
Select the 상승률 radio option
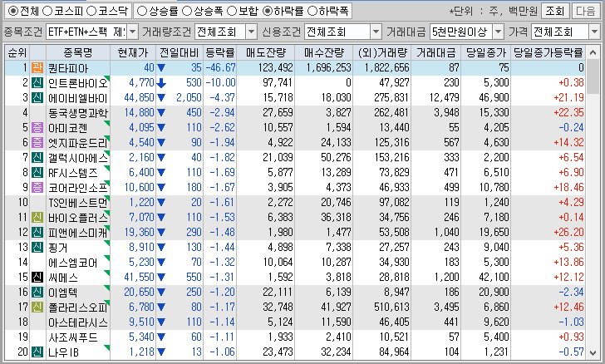142,11
